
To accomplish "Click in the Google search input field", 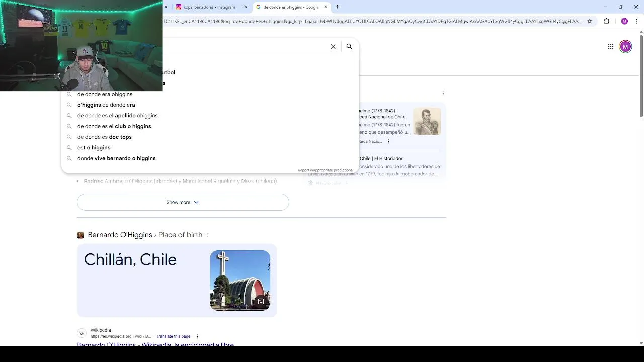I will pos(244,47).
